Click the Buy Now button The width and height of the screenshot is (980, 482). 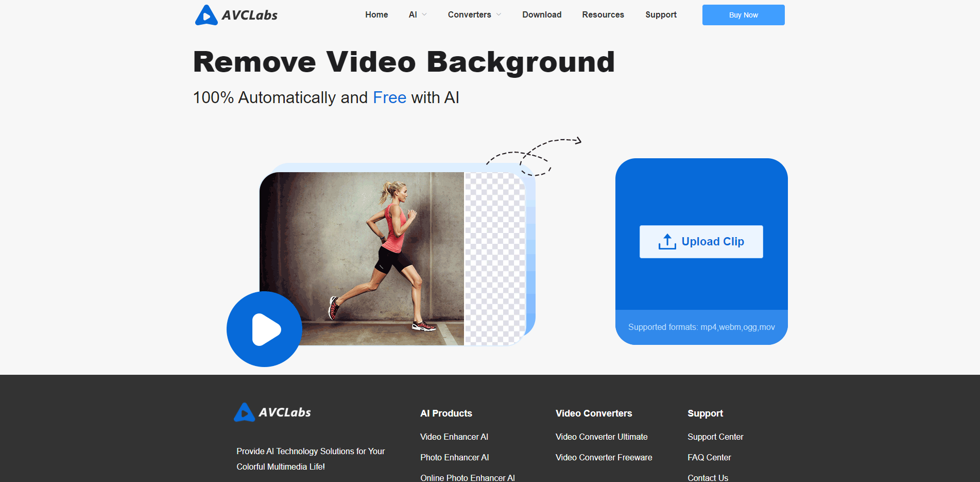[743, 15]
